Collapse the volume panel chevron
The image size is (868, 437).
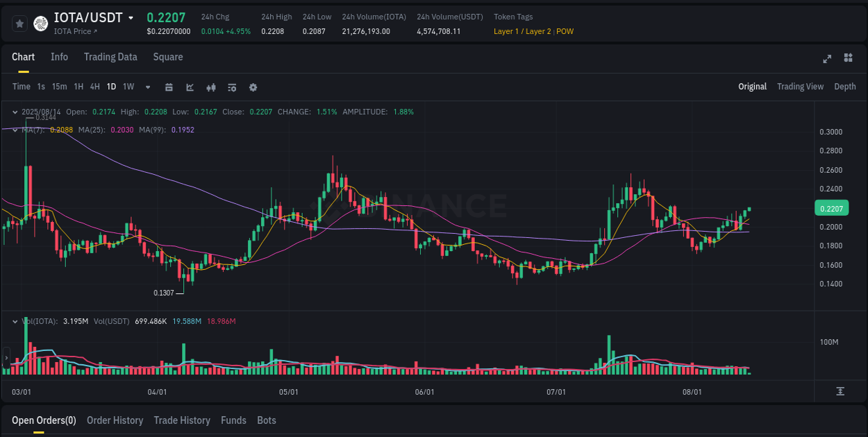[x=15, y=321]
